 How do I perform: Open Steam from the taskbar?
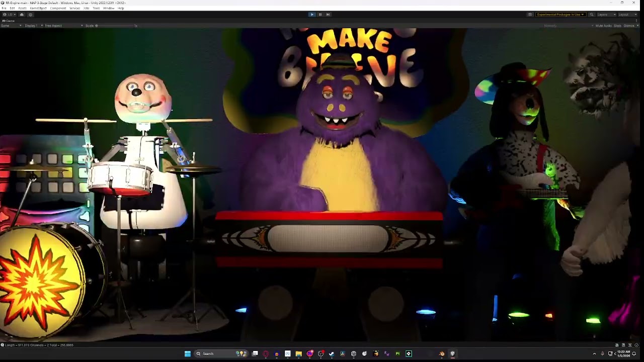pos(332,353)
